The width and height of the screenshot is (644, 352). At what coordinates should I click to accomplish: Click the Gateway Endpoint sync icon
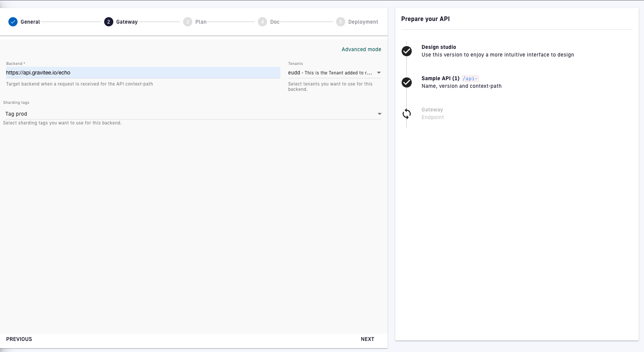click(407, 114)
